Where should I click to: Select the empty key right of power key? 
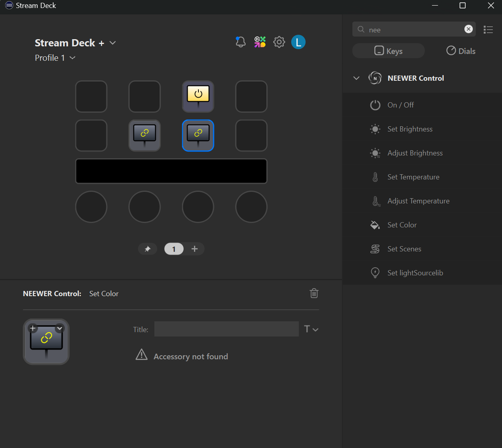251,97
